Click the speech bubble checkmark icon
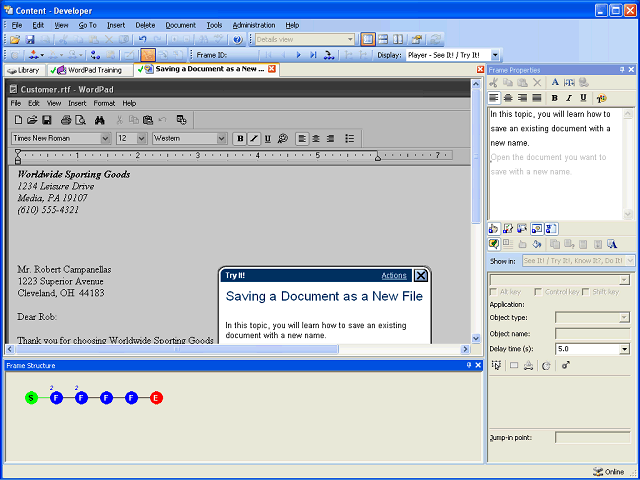640x480 pixels. pyautogui.click(x=493, y=244)
